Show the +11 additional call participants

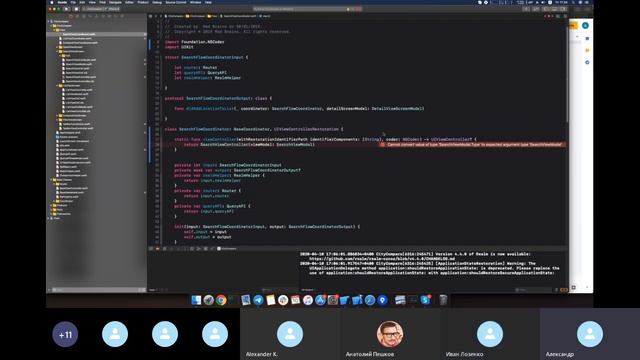tap(65, 334)
